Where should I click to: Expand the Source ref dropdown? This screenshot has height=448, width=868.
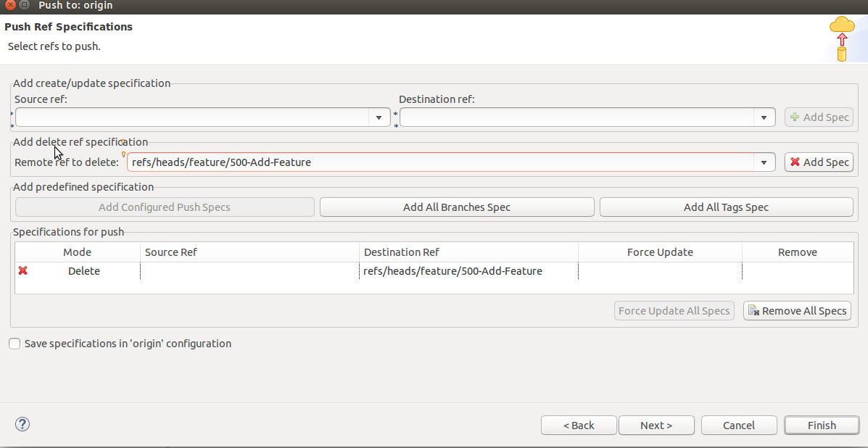[x=379, y=117]
